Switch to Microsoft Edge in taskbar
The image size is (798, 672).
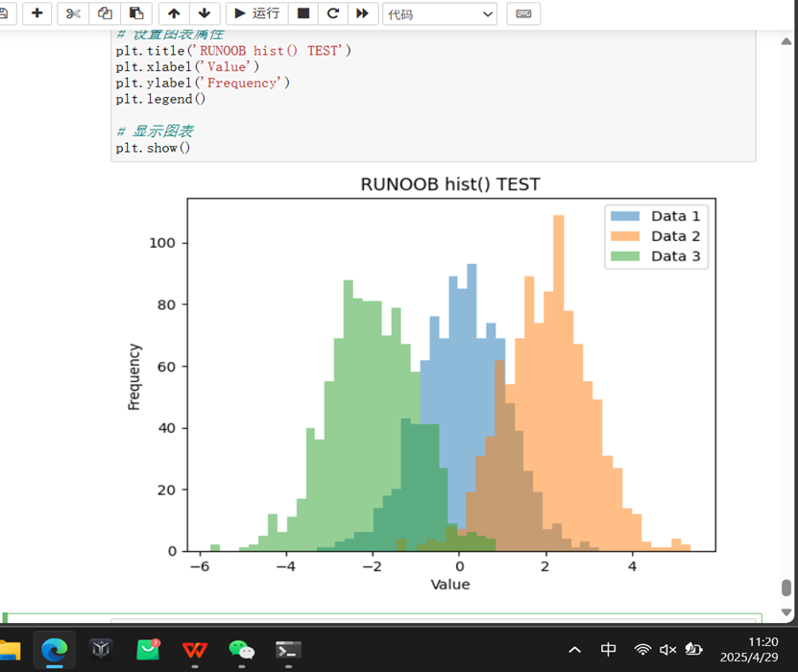click(x=55, y=650)
